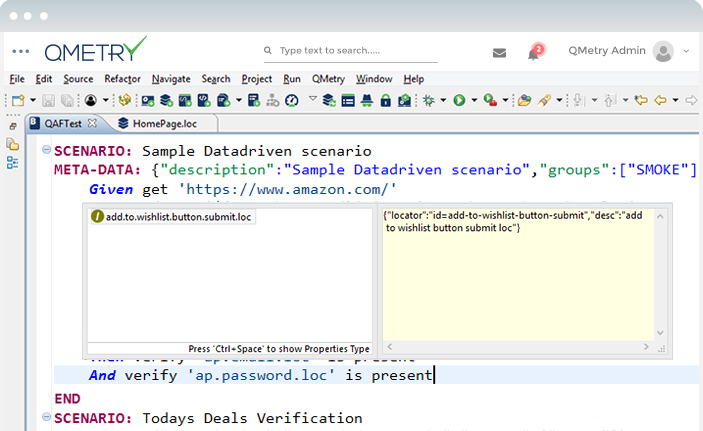Click the 'Type text to search' field

[351, 51]
